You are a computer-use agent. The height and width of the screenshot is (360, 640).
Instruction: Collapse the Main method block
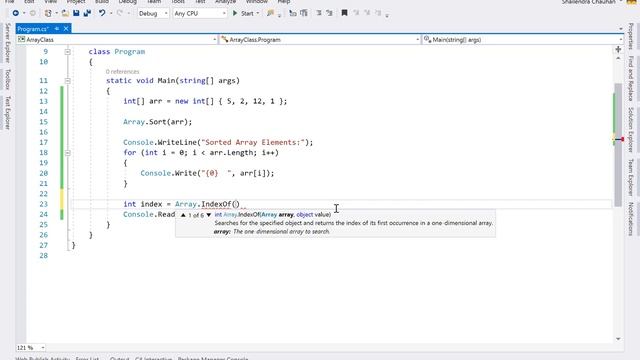(68, 81)
